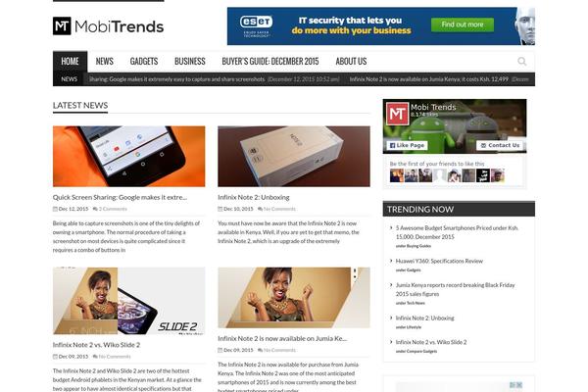This screenshot has width=588, height=392.
Task: Click the search magnifier icon in navbar
Action: (x=521, y=61)
